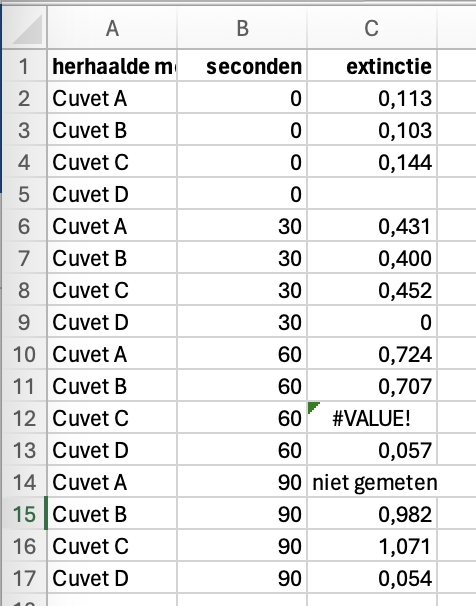Click cell containing 0,113
476x606 pixels.
click(372, 98)
